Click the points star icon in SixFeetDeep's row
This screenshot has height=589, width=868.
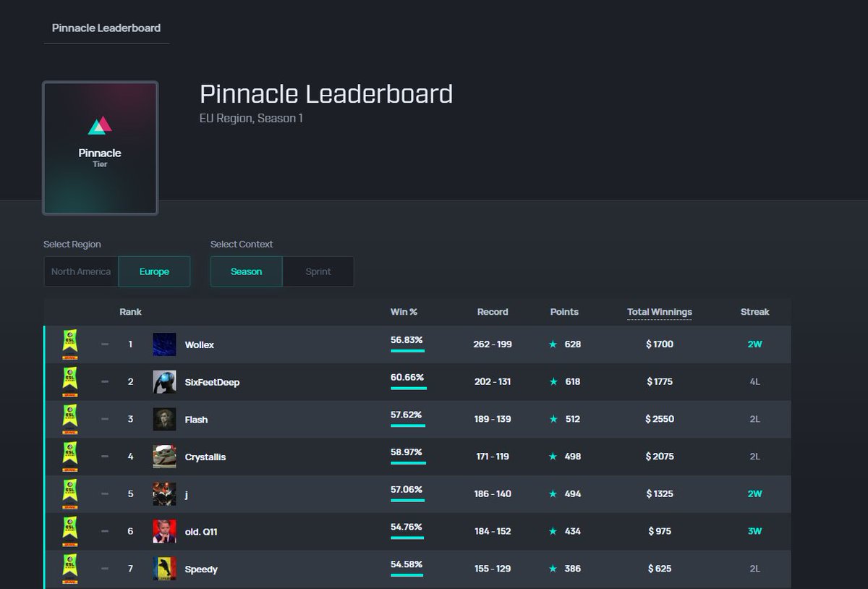coord(553,381)
